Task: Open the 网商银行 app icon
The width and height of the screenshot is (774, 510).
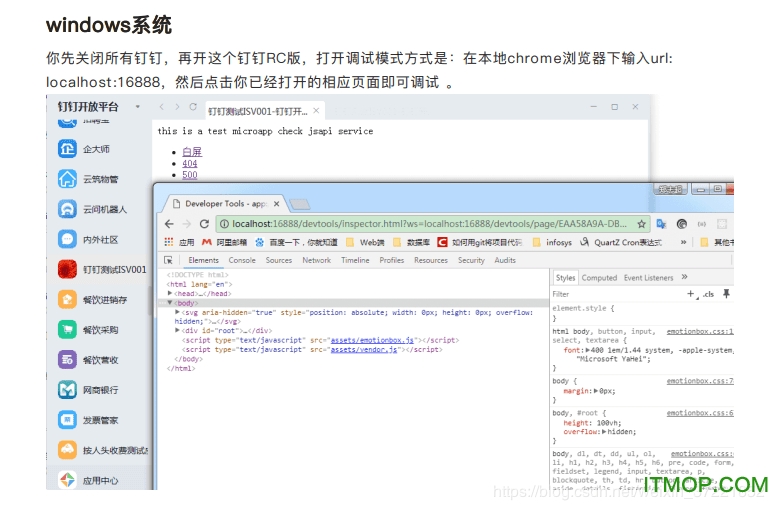Action: pyautogui.click(x=67, y=389)
